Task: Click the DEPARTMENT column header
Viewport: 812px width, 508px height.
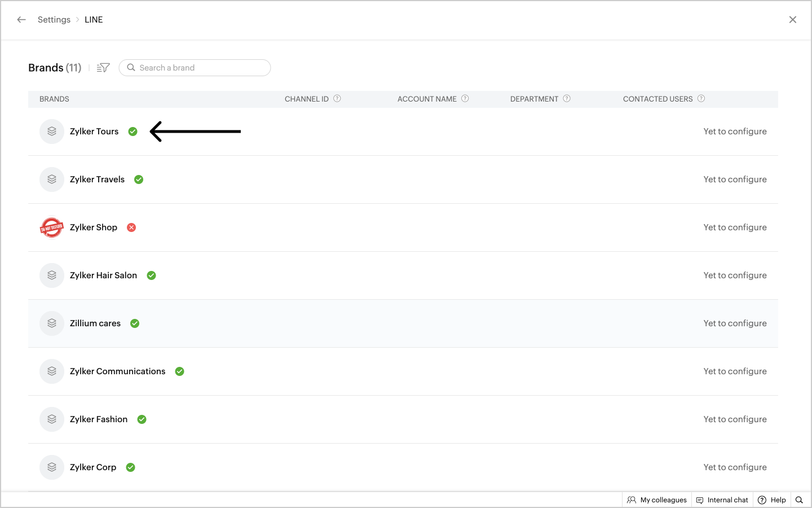Action: coord(534,99)
